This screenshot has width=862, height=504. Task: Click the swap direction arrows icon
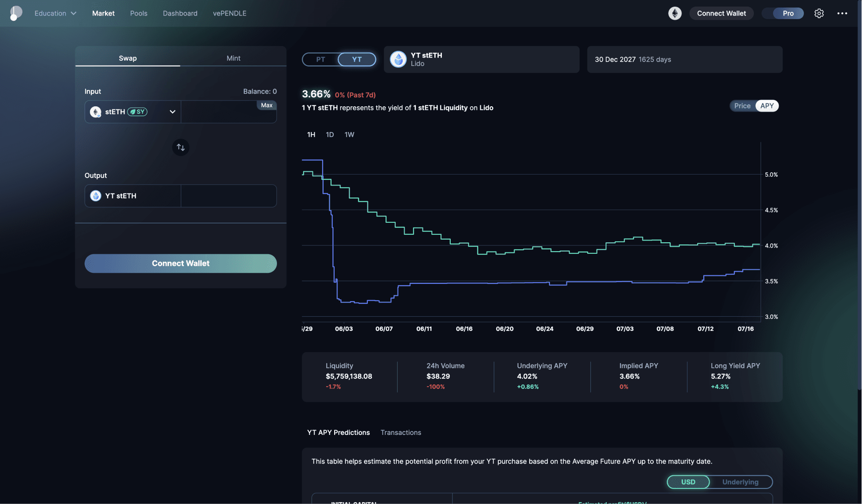181,147
